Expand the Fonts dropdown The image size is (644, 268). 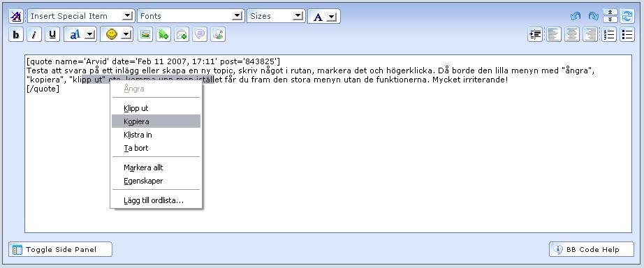click(x=190, y=16)
